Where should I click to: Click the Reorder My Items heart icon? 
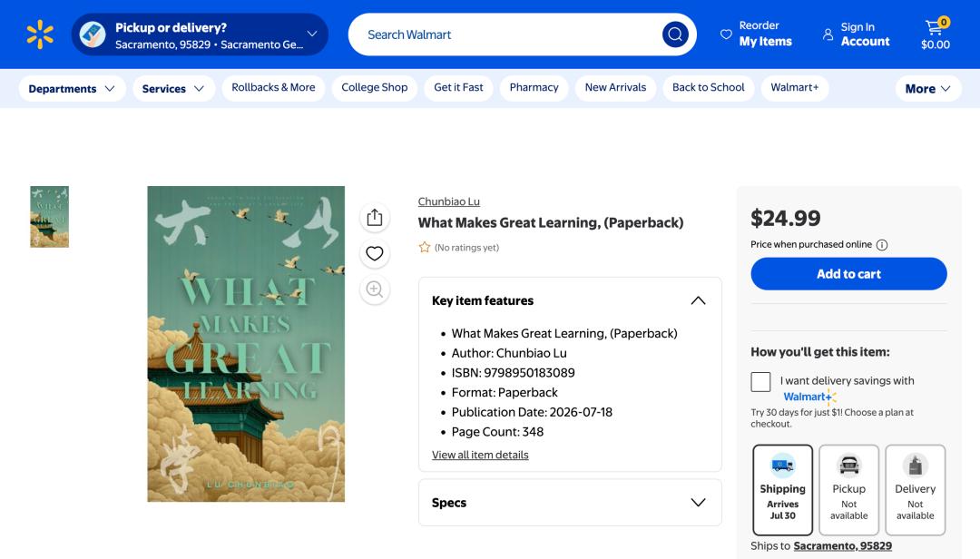[x=726, y=34]
